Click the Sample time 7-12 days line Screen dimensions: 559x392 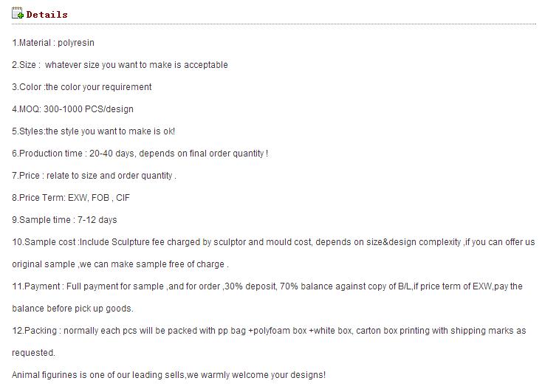[64, 220]
